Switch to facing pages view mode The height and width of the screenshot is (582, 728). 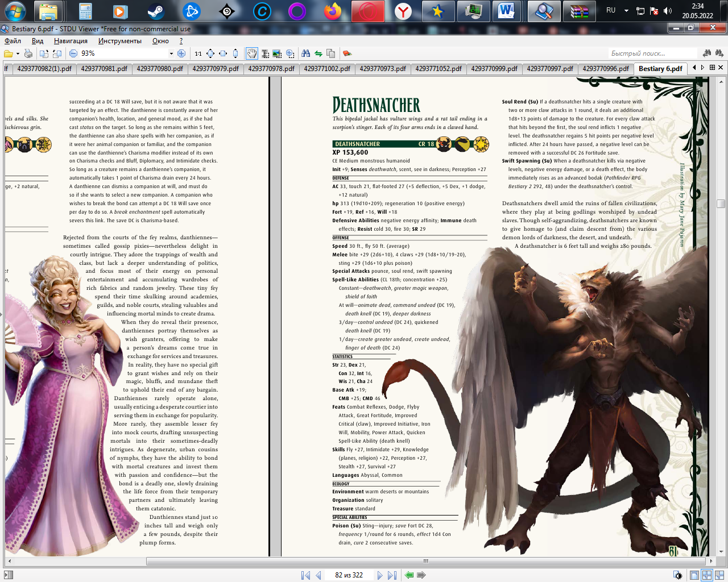pyautogui.click(x=707, y=575)
